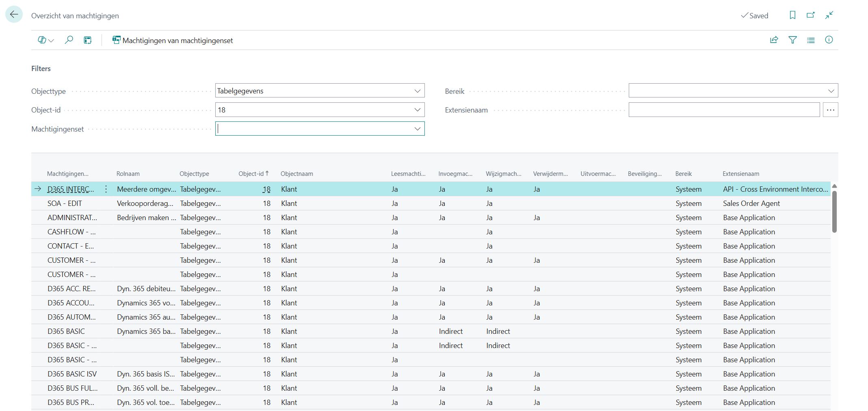Sort by Bereik column header
The image size is (868, 411).
[684, 173]
